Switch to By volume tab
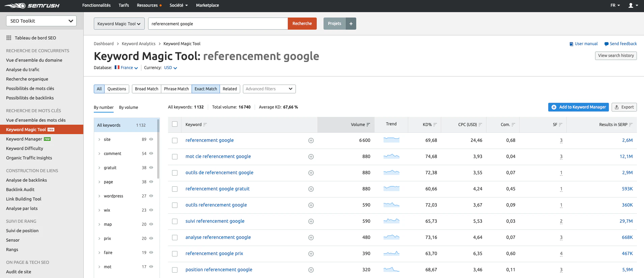The height and width of the screenshot is (278, 644). pos(129,107)
